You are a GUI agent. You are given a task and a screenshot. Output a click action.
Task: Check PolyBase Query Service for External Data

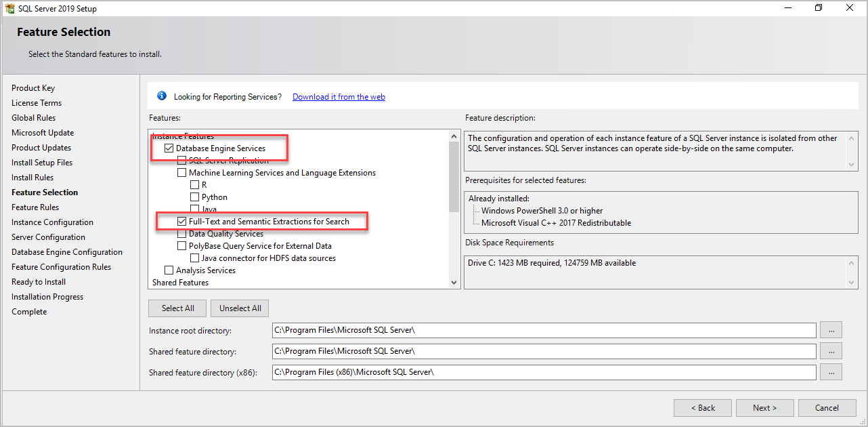pos(181,245)
